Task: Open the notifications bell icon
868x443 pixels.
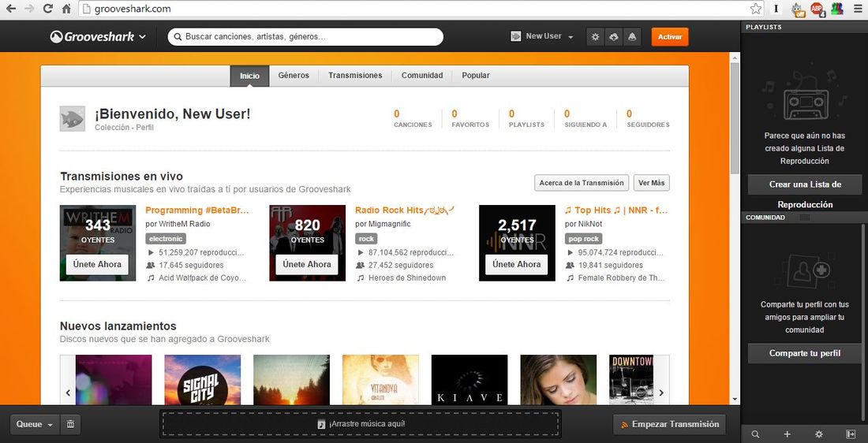Action: tap(631, 37)
